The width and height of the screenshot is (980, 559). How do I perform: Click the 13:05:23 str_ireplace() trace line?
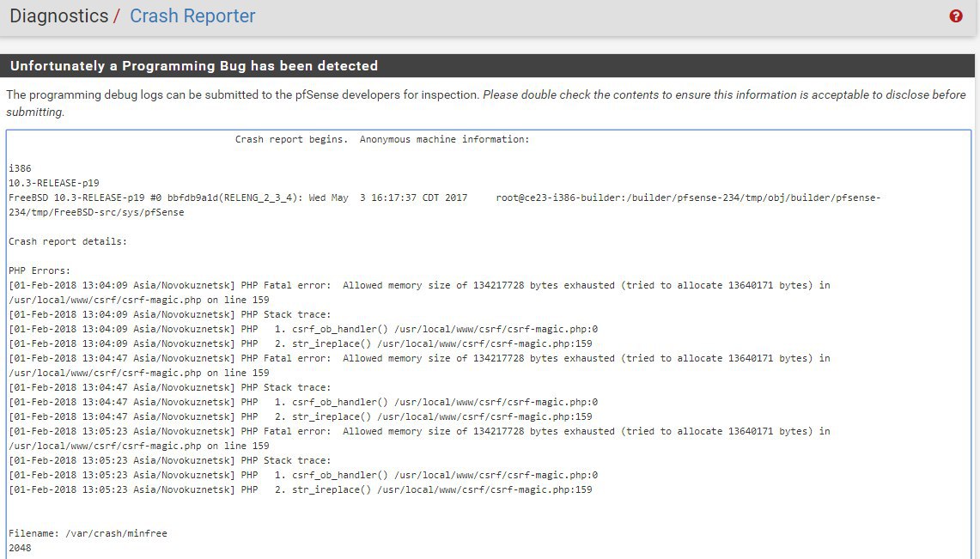(x=300, y=489)
